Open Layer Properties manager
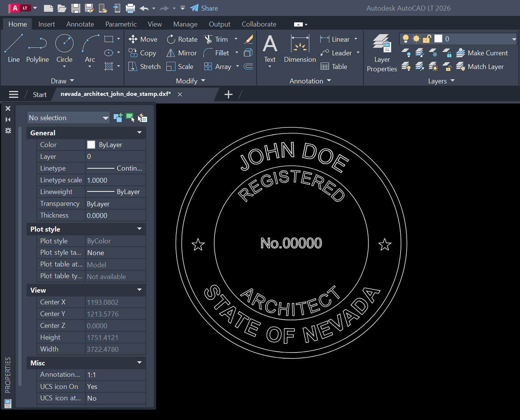The height and width of the screenshot is (420, 520). click(x=382, y=53)
